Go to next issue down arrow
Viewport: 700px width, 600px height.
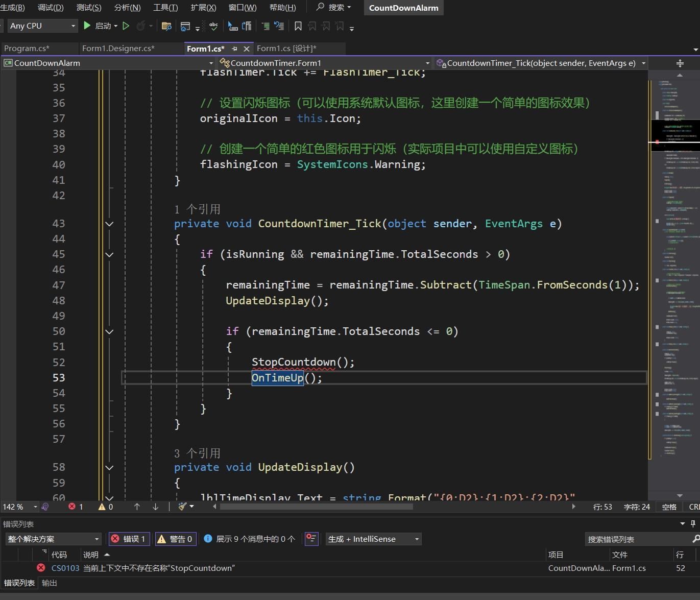pos(155,507)
